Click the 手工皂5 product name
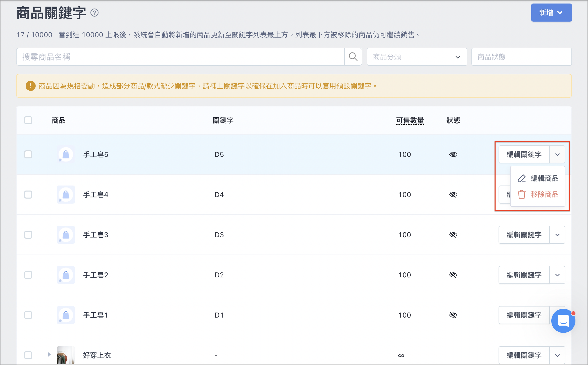Image resolution: width=588 pixels, height=365 pixels. point(96,154)
